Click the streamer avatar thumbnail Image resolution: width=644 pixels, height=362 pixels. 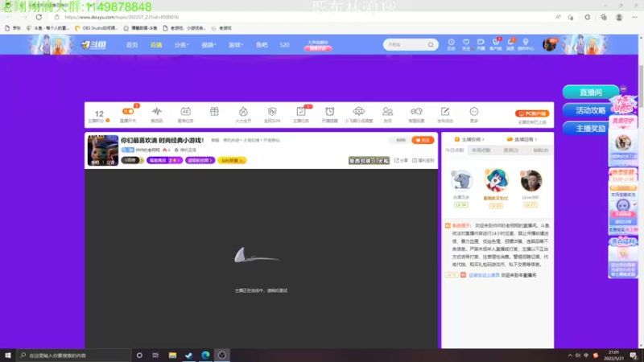[103, 150]
